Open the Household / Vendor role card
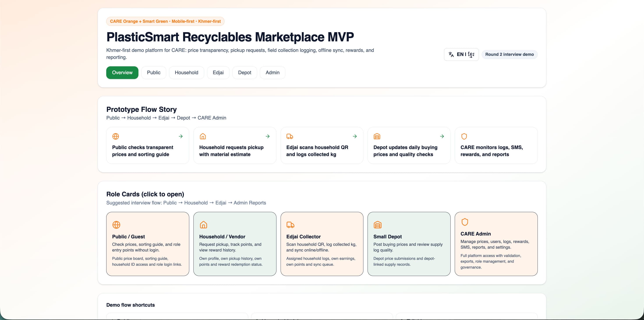The height and width of the screenshot is (320, 644). click(x=235, y=244)
